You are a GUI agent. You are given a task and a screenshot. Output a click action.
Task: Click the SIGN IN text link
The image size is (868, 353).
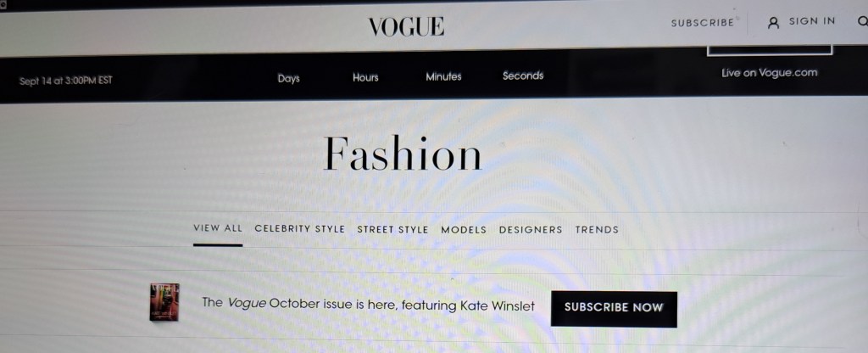tap(811, 21)
